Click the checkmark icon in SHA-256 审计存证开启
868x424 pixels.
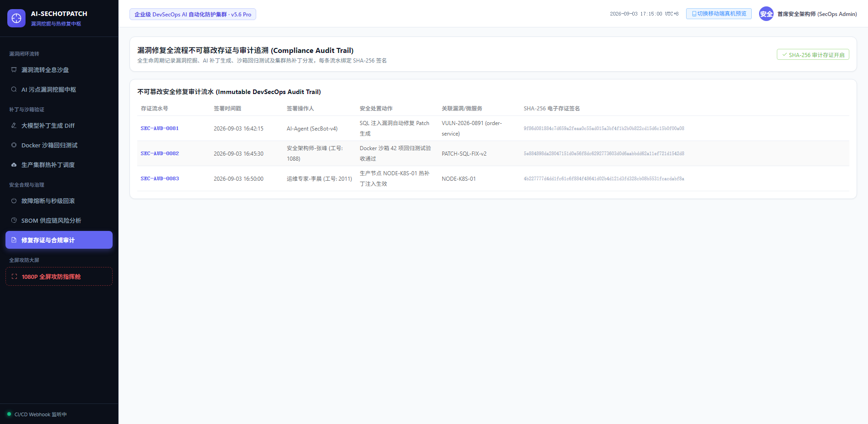(785, 55)
